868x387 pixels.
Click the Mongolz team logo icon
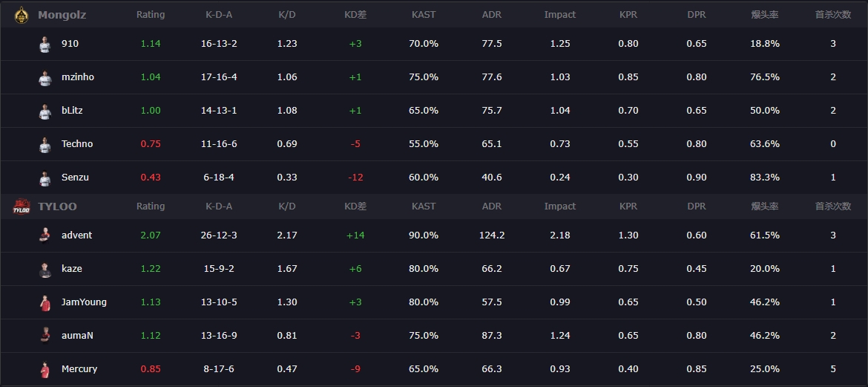click(21, 14)
